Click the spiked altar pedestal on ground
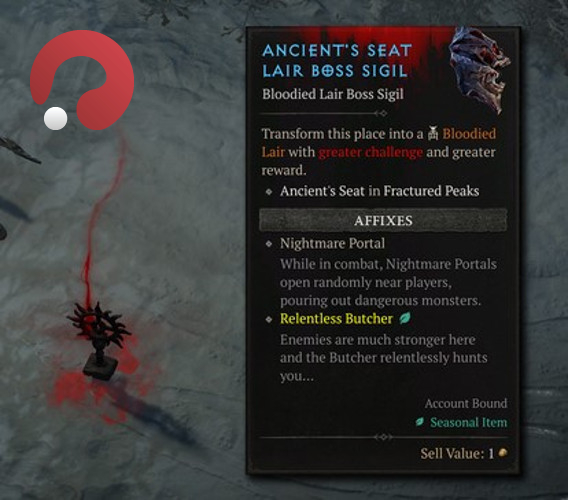Screen dimensions: 568x500 pyautogui.click(x=99, y=341)
